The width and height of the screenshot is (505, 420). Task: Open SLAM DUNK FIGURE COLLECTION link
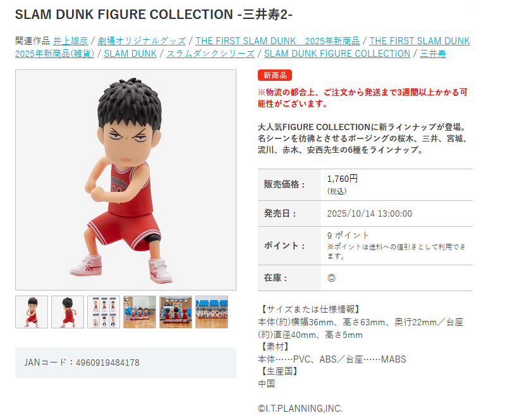tap(338, 54)
